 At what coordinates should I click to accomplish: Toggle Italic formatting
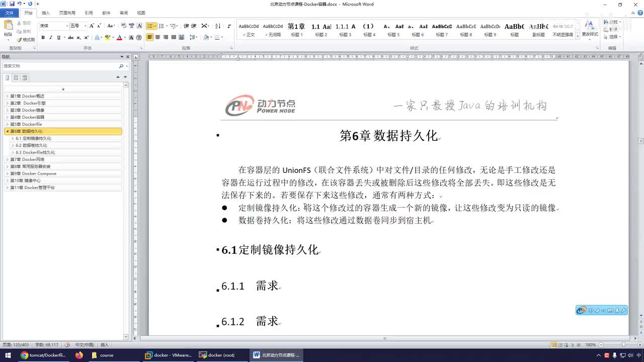[x=51, y=38]
